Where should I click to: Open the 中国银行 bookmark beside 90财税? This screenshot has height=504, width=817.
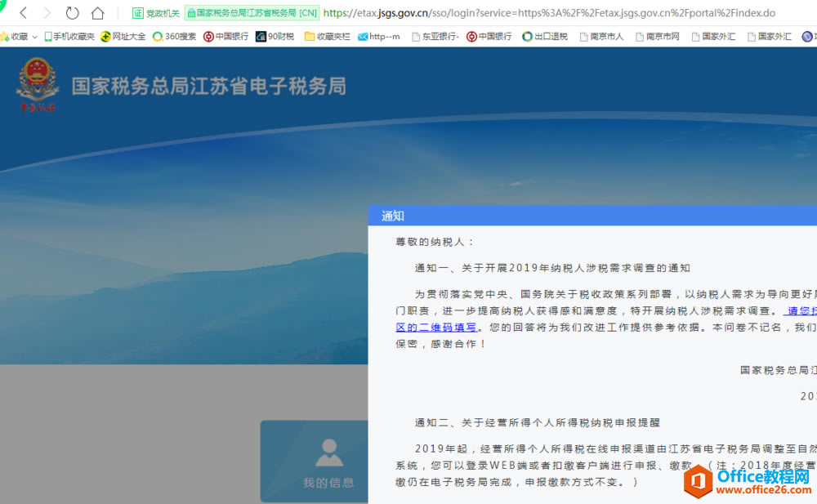pos(225,37)
